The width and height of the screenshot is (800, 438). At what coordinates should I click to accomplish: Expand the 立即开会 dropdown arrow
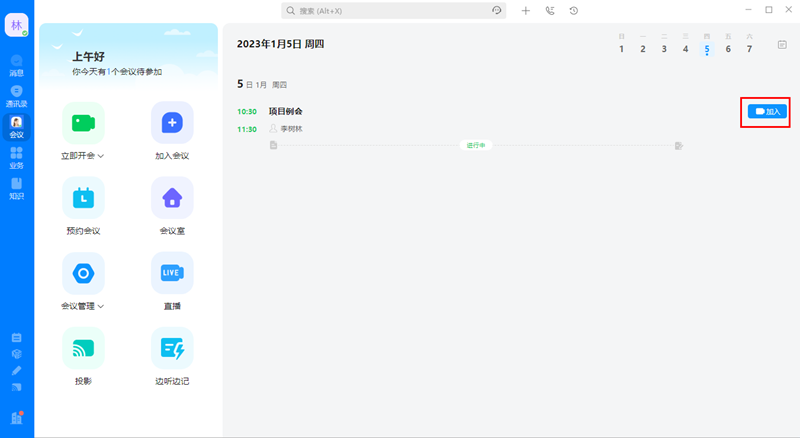(101, 156)
